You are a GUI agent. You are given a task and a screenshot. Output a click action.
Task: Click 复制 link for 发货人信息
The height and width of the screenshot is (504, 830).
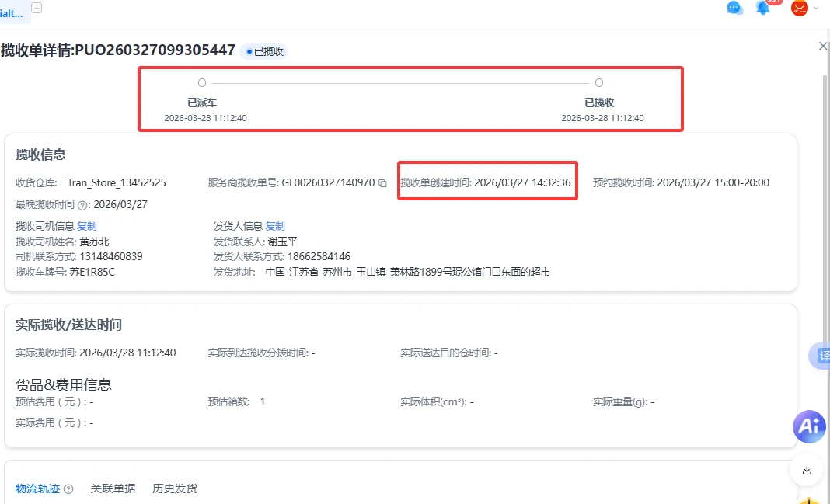275,226
